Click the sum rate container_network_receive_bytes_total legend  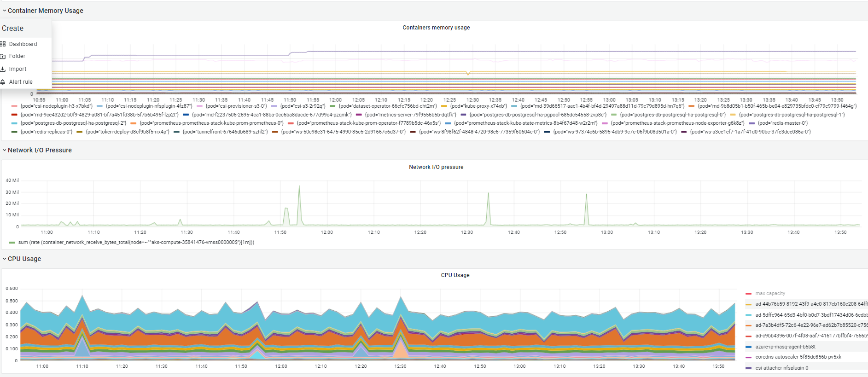pos(136,243)
